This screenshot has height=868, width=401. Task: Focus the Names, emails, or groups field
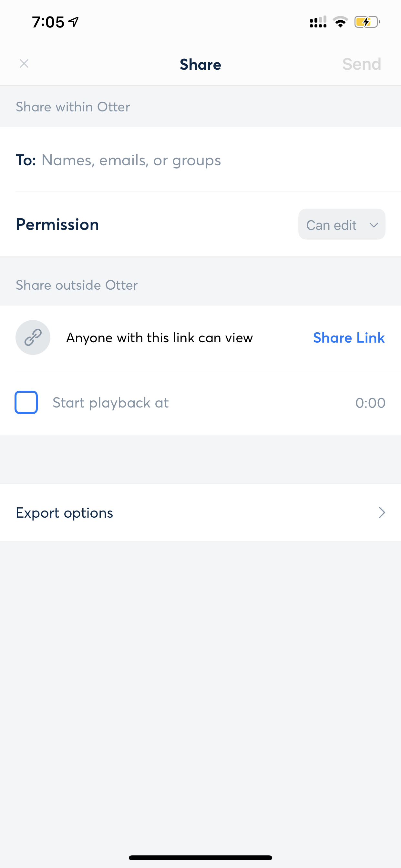pos(131,160)
